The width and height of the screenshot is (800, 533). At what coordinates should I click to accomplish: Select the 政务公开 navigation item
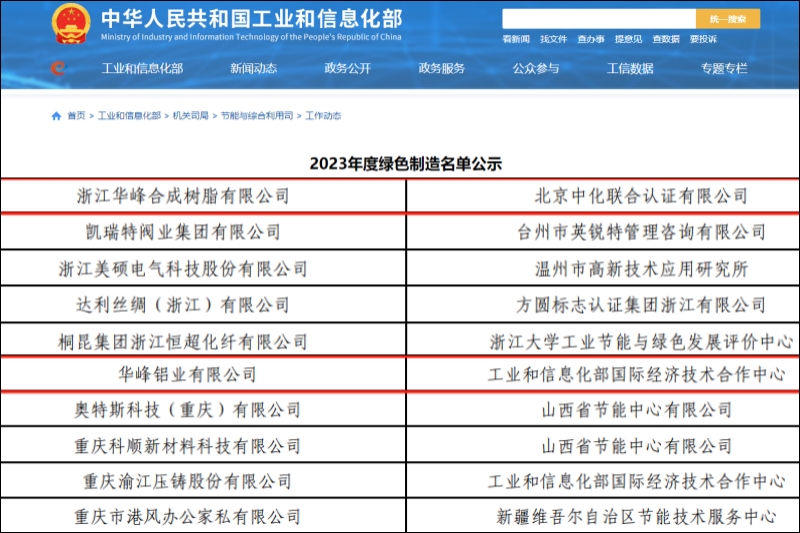pyautogui.click(x=347, y=68)
